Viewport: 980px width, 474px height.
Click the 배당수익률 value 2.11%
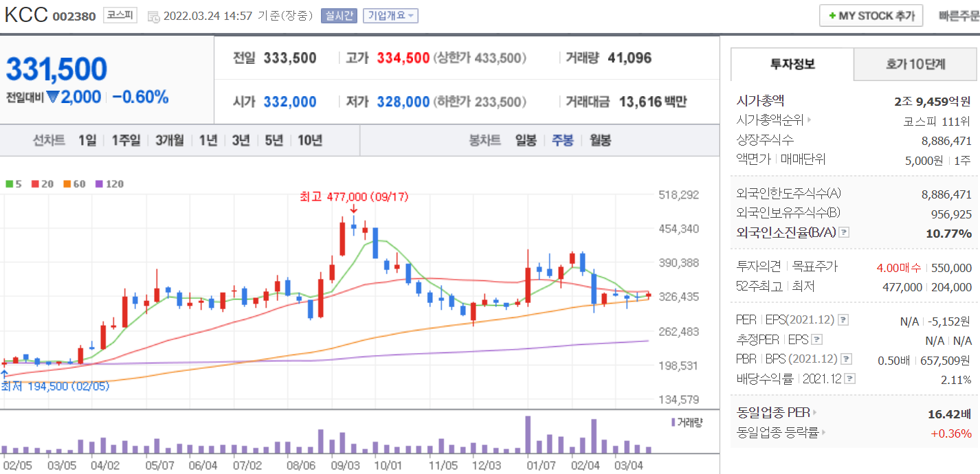coord(955,379)
